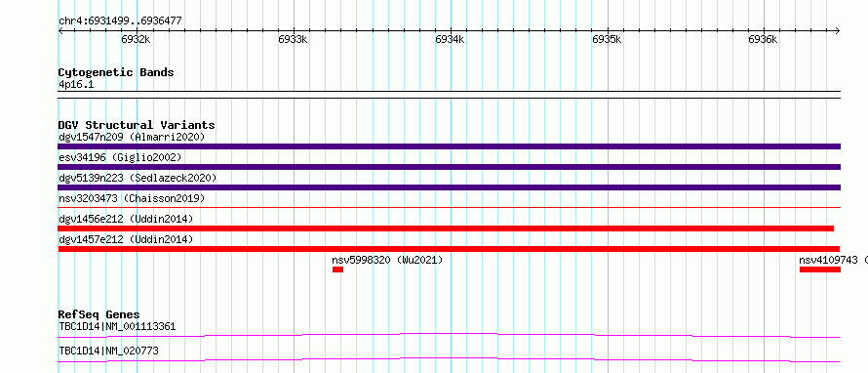Select the RefSeq Genes track title
The height and width of the screenshot is (373, 868).
99,314
